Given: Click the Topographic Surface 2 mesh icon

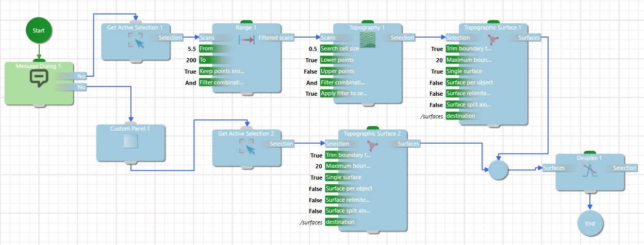Looking at the screenshot, I should pyautogui.click(x=373, y=146).
